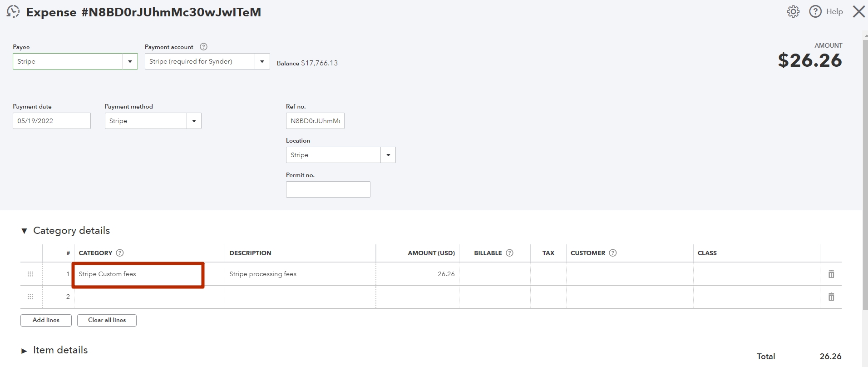The width and height of the screenshot is (868, 367).
Task: Click the AMOUNT (USD) column header
Action: (431, 253)
